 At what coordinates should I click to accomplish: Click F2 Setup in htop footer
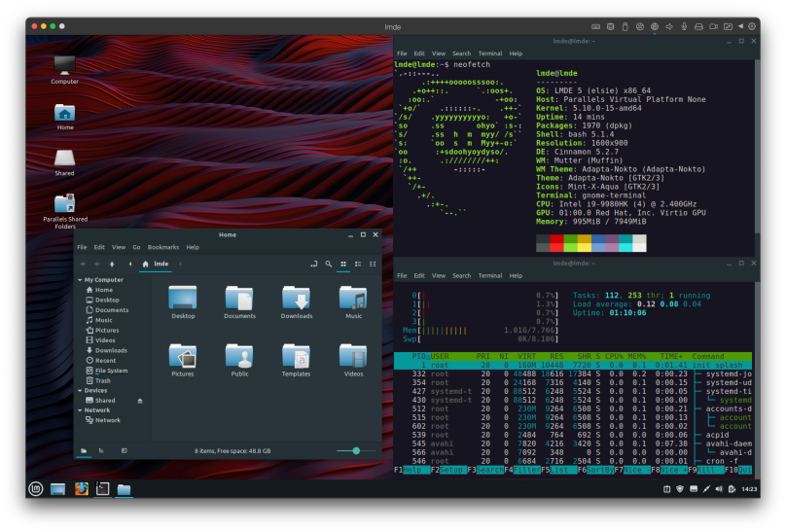[x=448, y=470]
